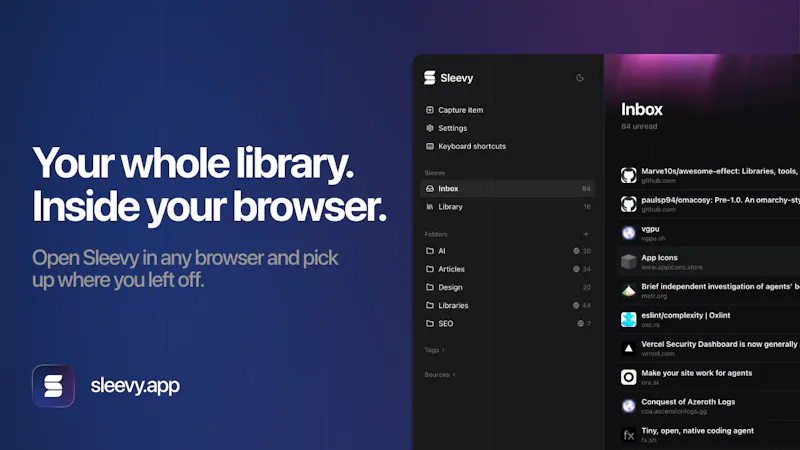Open Brief independent investigation item

tap(709, 291)
